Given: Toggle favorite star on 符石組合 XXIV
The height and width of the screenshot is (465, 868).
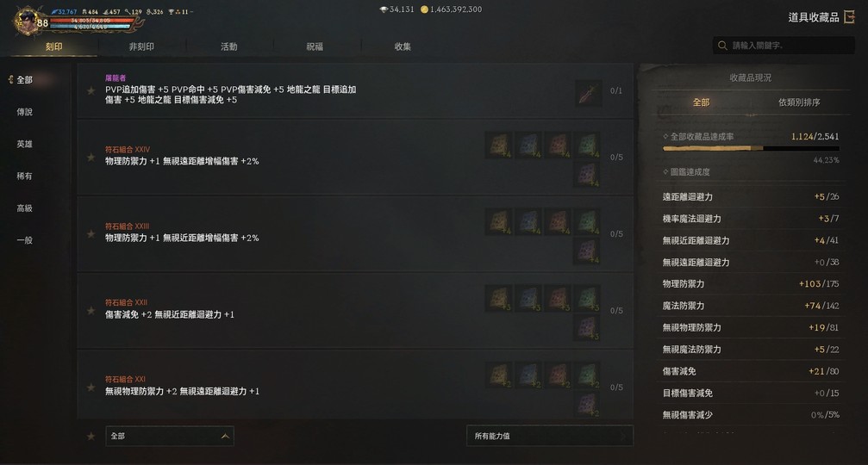Looking at the screenshot, I should (x=91, y=158).
